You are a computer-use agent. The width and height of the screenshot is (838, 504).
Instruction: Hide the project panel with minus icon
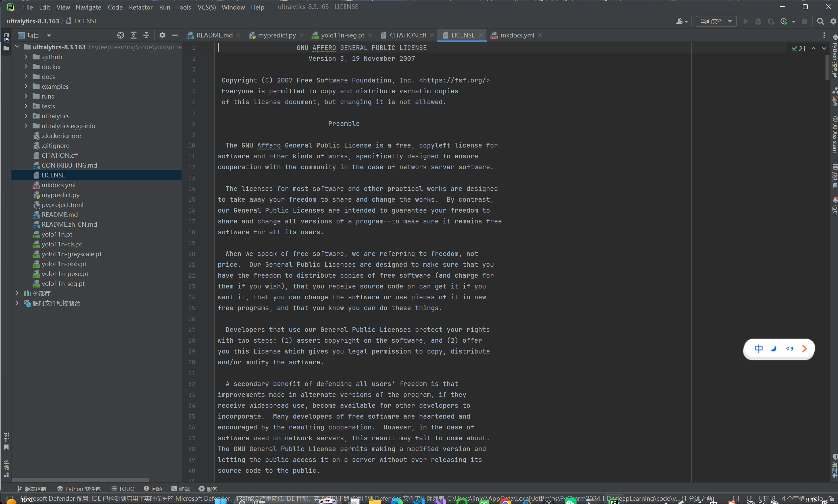(175, 35)
